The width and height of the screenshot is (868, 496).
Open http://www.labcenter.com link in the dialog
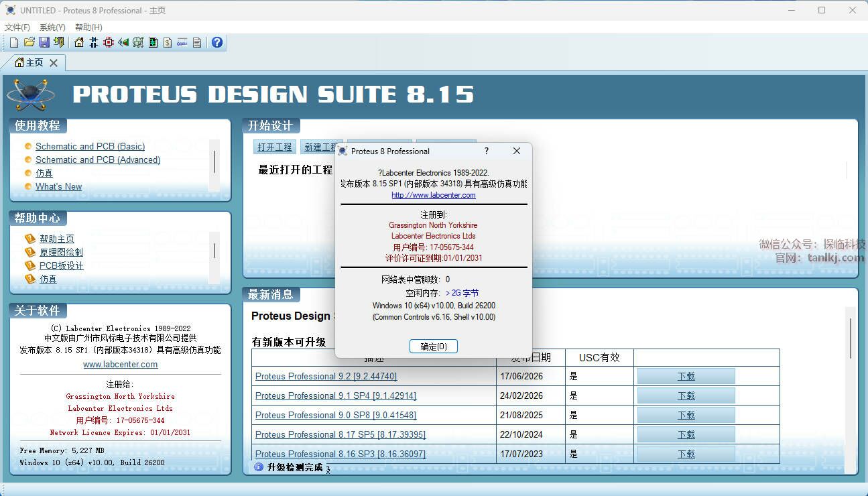click(434, 195)
